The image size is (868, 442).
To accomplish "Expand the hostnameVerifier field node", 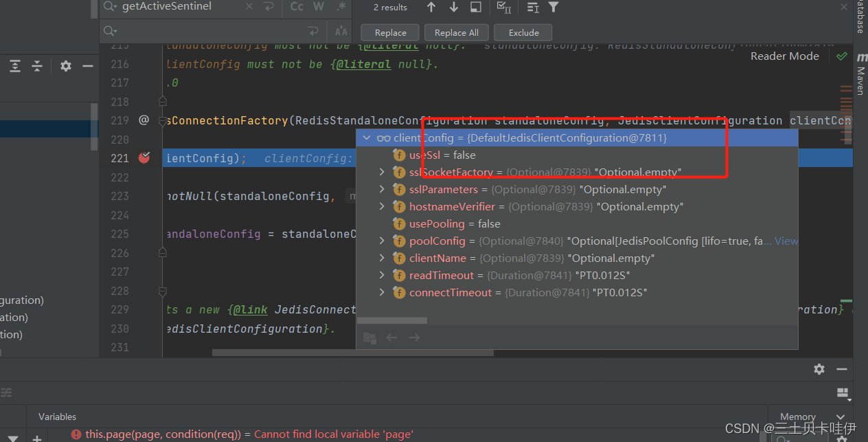I will (x=382, y=207).
